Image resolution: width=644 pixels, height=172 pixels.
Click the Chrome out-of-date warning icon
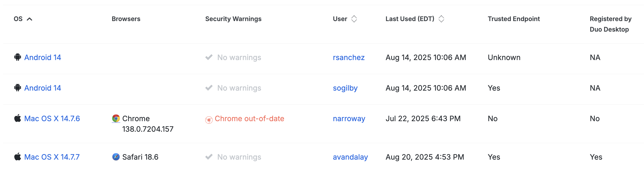tap(209, 120)
